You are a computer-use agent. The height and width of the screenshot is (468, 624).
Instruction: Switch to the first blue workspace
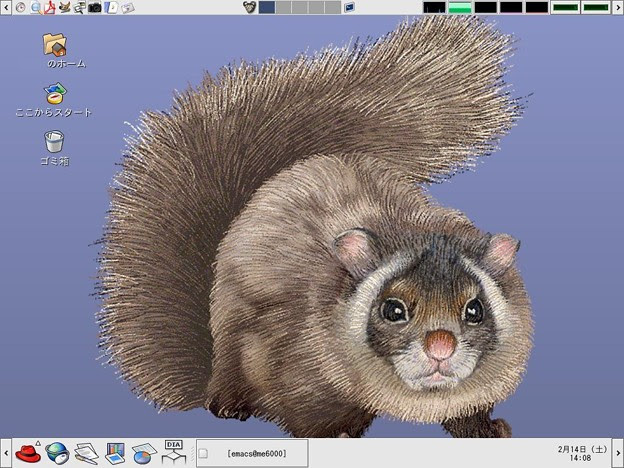click(267, 7)
